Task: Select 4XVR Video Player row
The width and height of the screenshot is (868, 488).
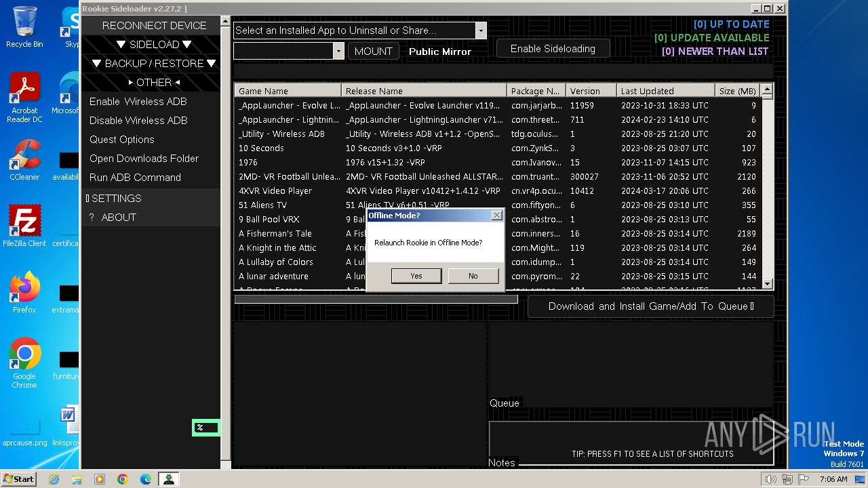Action: tap(497, 190)
